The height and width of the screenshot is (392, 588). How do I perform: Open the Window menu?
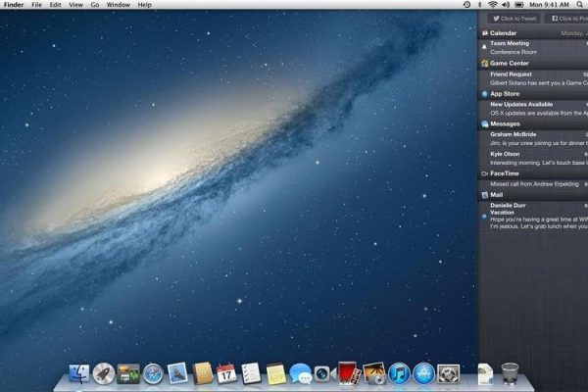click(x=118, y=5)
